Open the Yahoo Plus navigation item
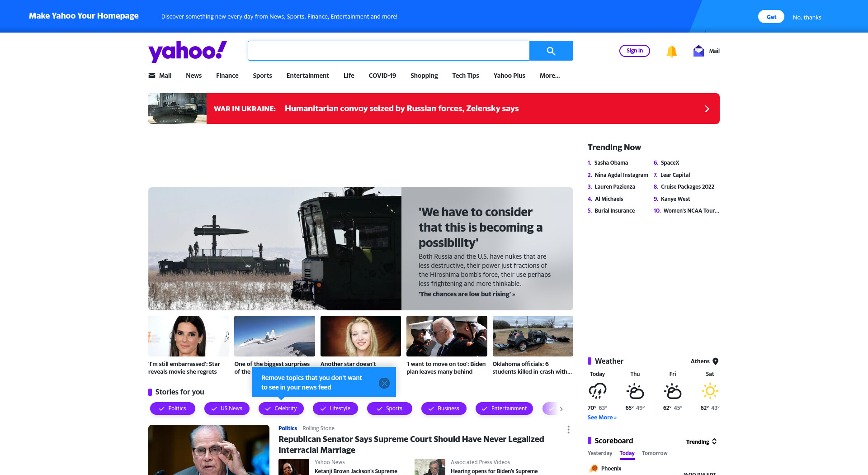The width and height of the screenshot is (868, 475). pos(509,76)
